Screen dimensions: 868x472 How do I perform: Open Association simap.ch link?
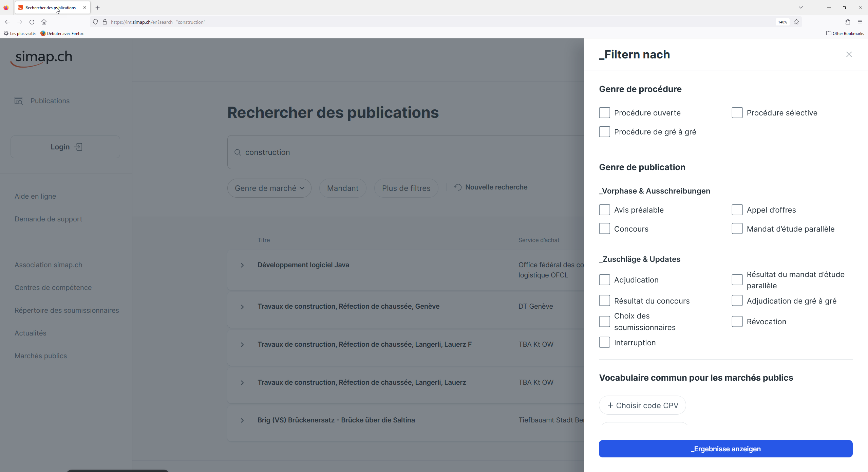(48, 265)
